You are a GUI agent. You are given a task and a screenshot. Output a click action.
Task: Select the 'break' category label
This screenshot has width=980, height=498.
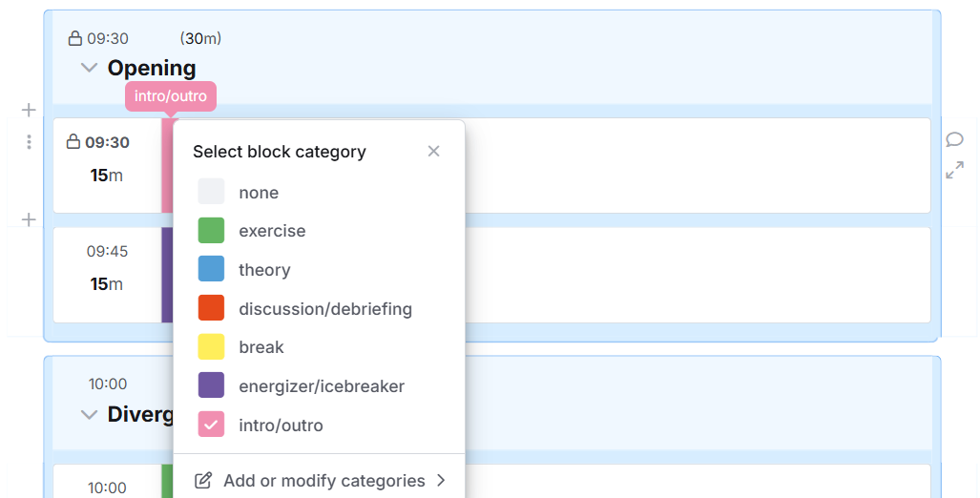click(261, 347)
